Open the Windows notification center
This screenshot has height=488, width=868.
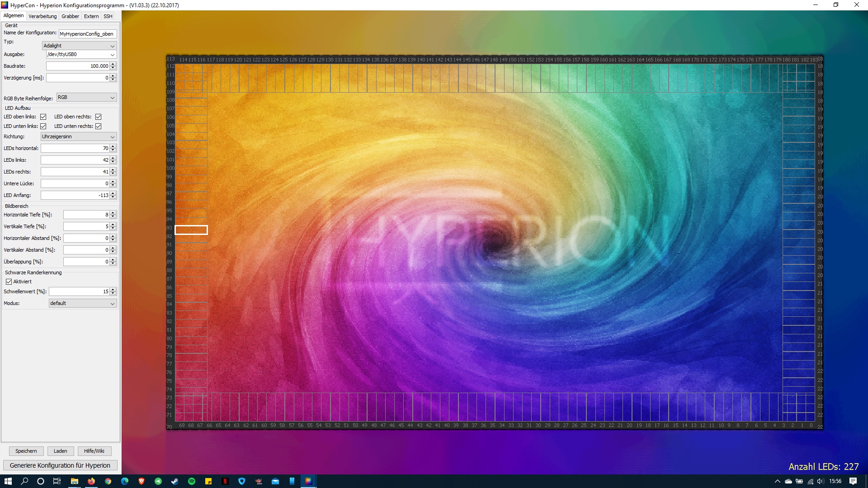853,481
